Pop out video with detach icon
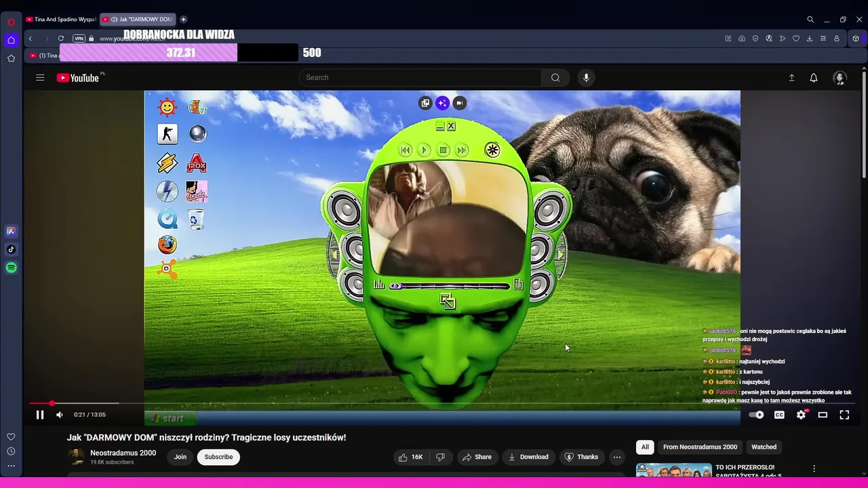Screen dimensions: 868x488 click(425, 103)
